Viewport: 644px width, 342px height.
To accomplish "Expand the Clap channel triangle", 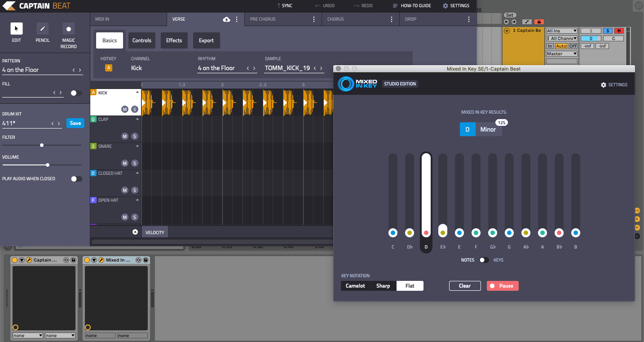I will click(137, 119).
